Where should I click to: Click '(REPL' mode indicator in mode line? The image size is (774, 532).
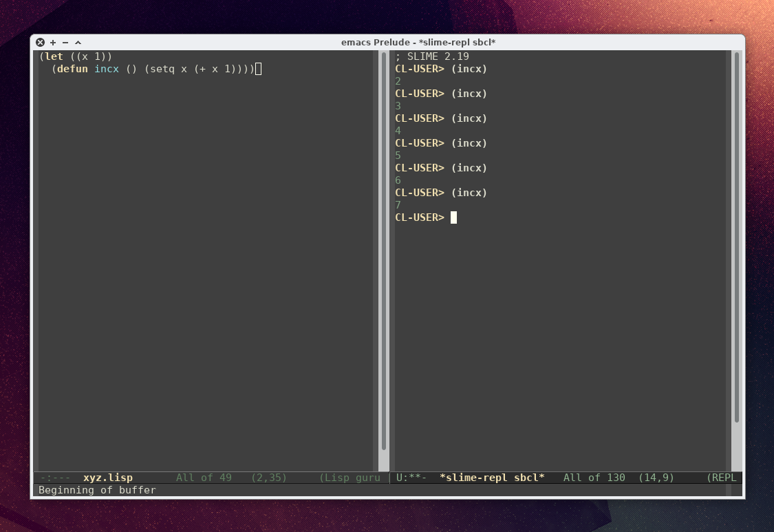pos(721,478)
